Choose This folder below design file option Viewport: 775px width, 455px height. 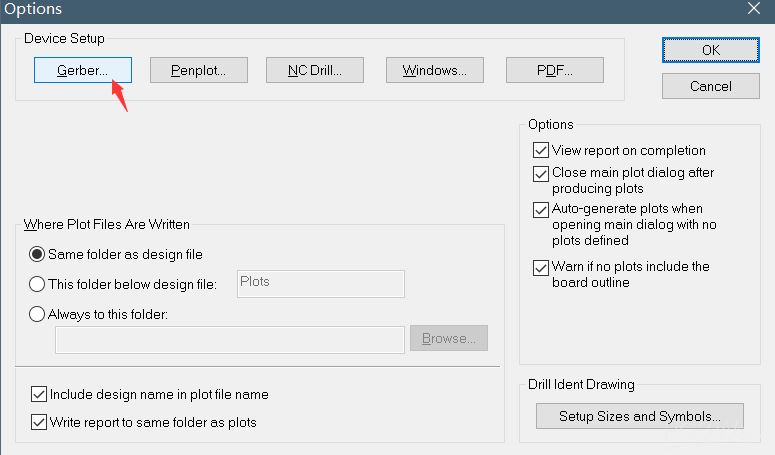pos(38,285)
